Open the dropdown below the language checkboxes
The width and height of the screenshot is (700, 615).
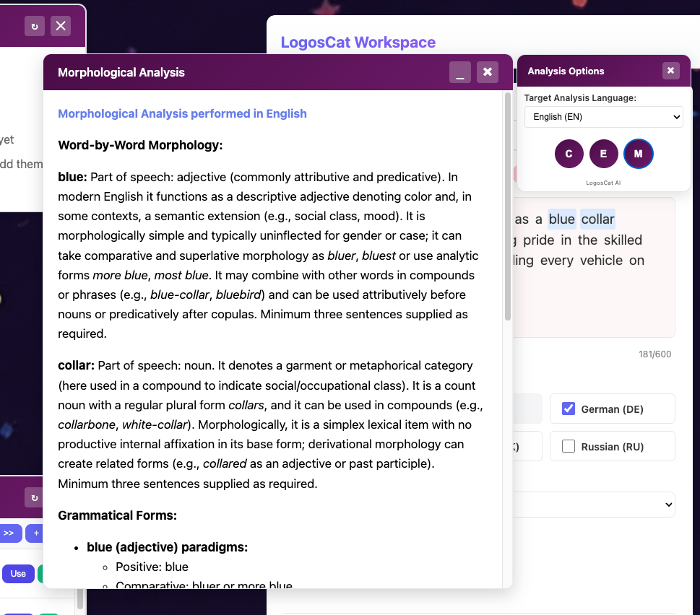pos(594,505)
